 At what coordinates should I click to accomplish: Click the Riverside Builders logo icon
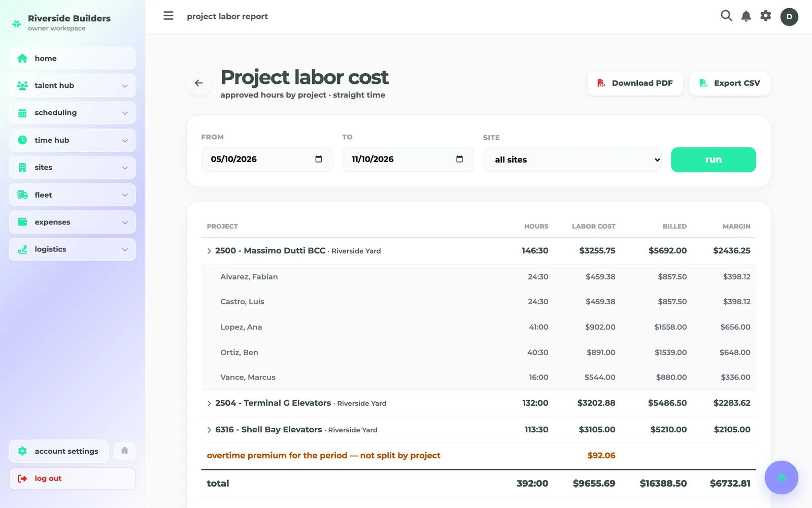click(17, 23)
